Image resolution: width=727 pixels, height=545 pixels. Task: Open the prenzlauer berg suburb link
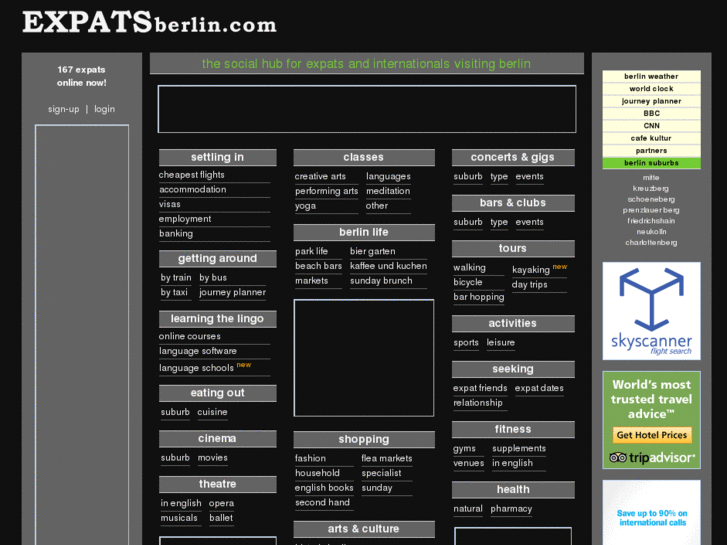tap(651, 210)
